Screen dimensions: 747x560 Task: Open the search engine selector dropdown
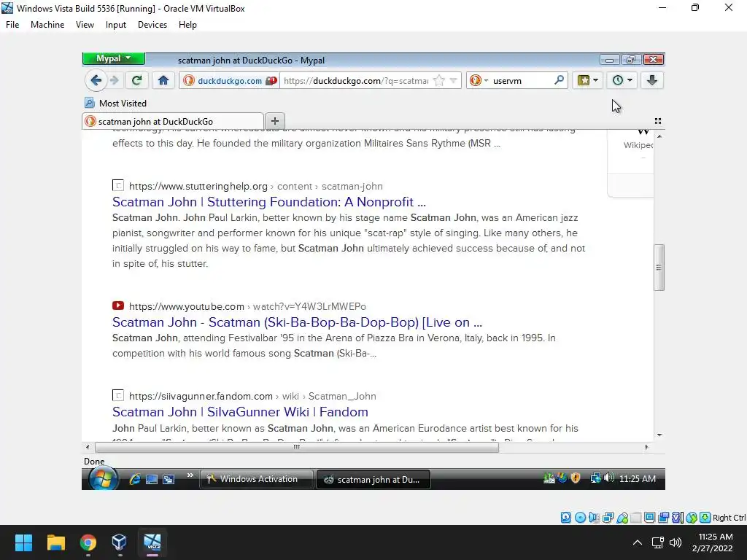coord(479,80)
